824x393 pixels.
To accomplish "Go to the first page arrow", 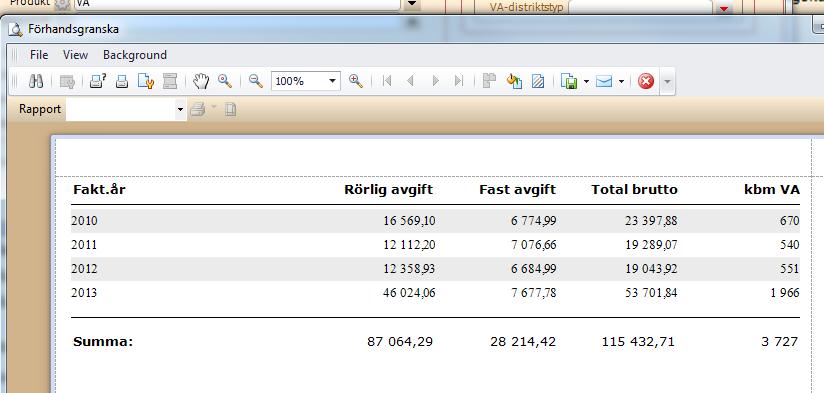I will tap(387, 81).
